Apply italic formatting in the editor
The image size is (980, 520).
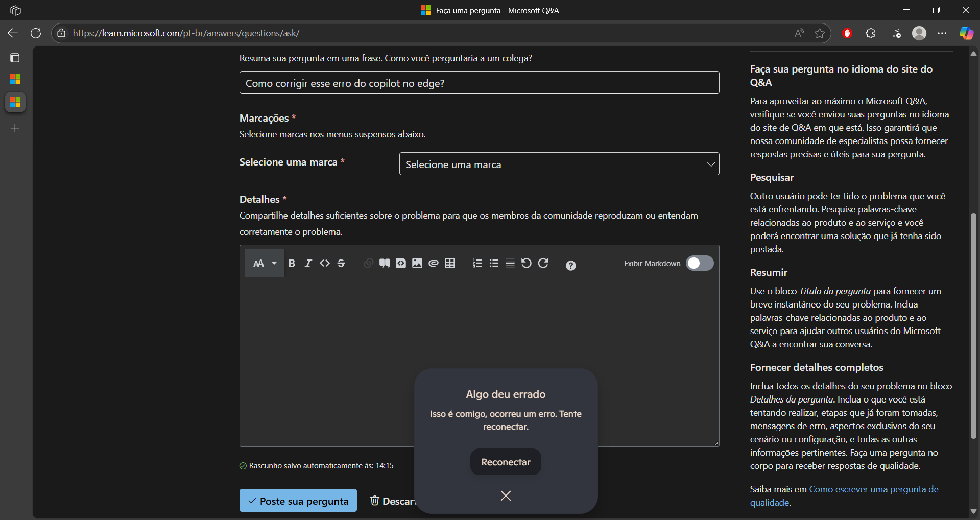pyautogui.click(x=308, y=263)
